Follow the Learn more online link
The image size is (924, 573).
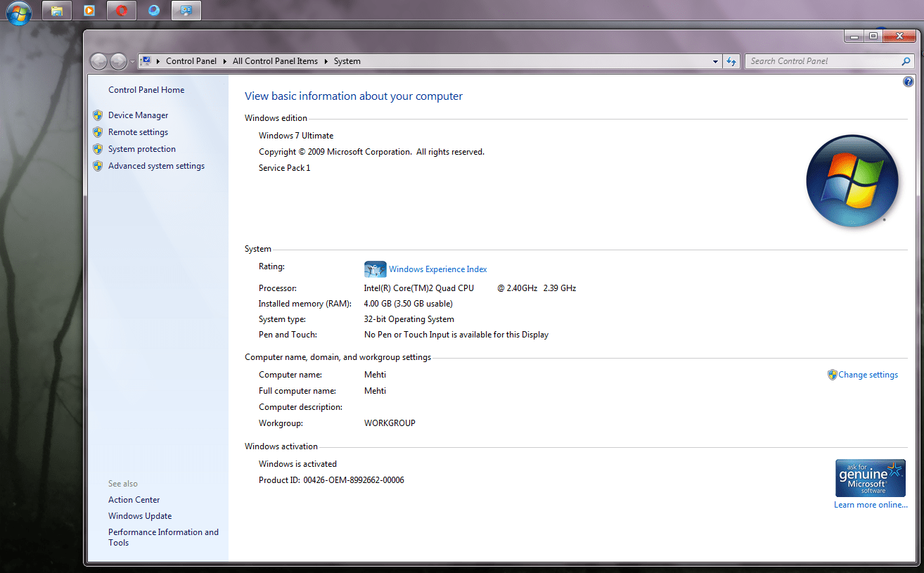[871, 505]
